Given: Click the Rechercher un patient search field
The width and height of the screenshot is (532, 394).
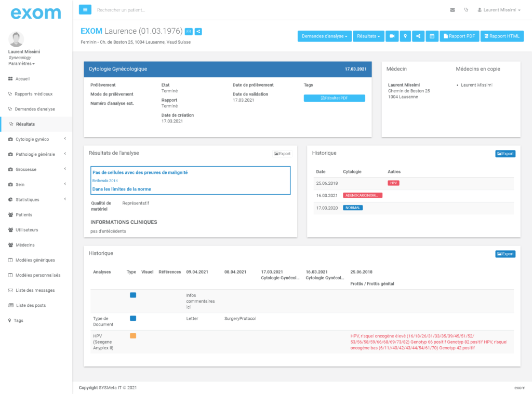Looking at the screenshot, I should [x=156, y=10].
